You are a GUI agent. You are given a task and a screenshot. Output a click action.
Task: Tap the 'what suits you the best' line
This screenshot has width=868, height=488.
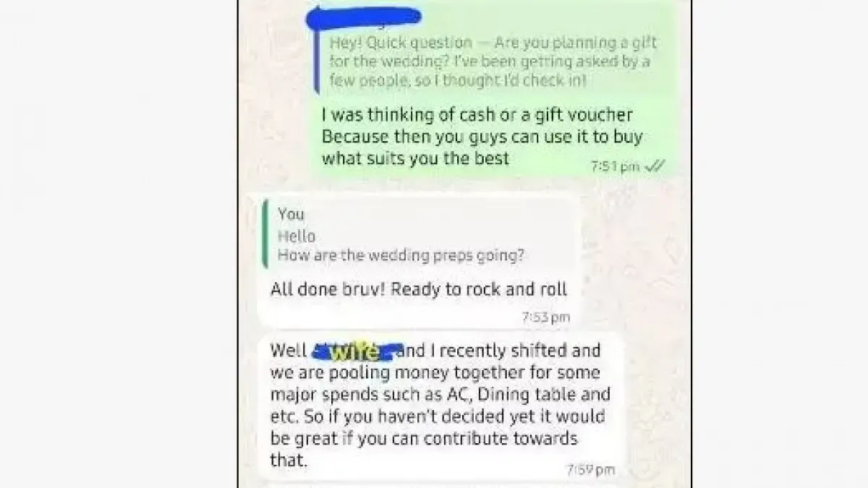[416, 158]
